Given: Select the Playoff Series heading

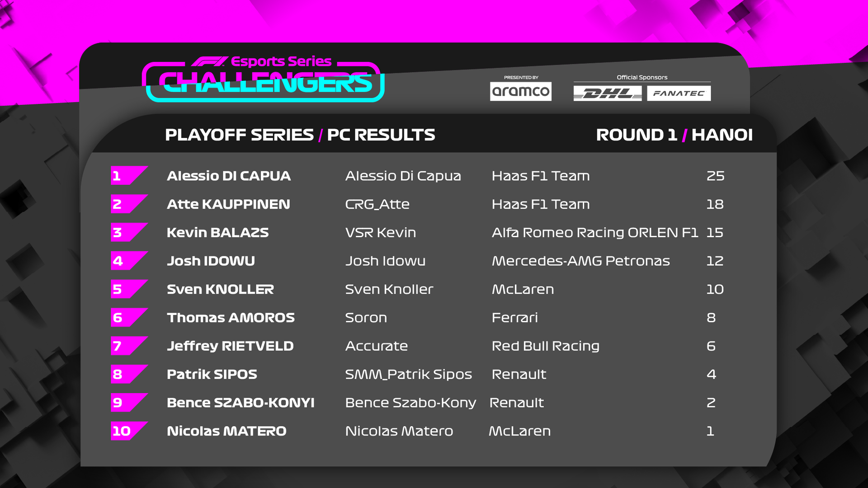Looking at the screenshot, I should (239, 135).
